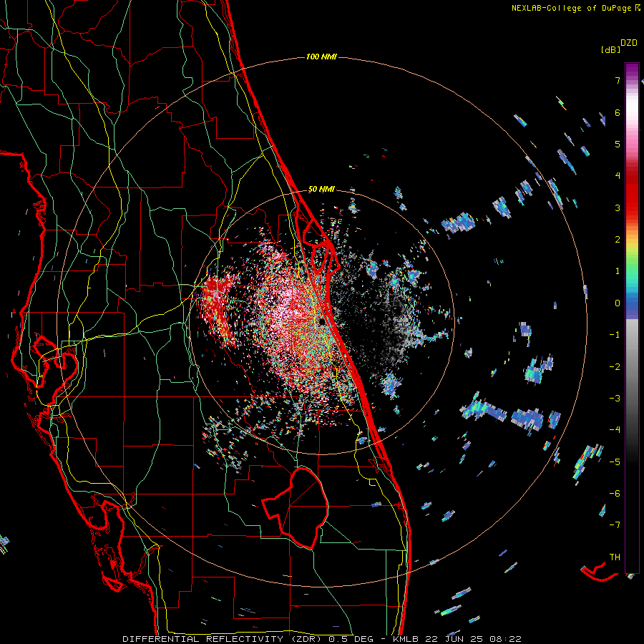This screenshot has height=644, width=644.
Task: Click the -7 value on the color scale
Action: [615, 525]
